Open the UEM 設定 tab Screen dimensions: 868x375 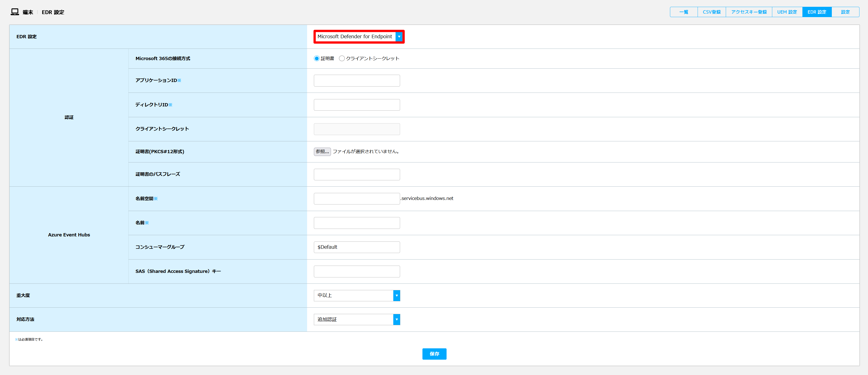point(787,12)
